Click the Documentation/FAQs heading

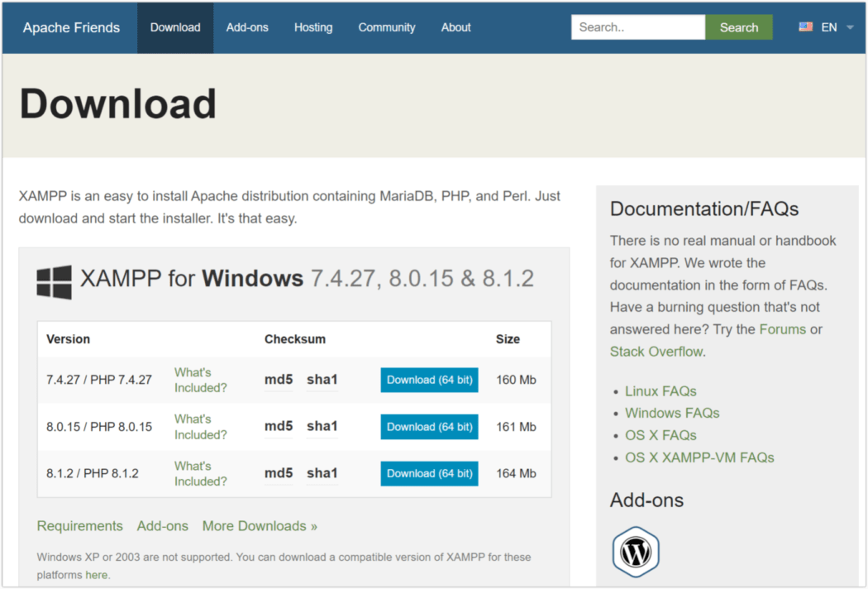[x=704, y=209]
